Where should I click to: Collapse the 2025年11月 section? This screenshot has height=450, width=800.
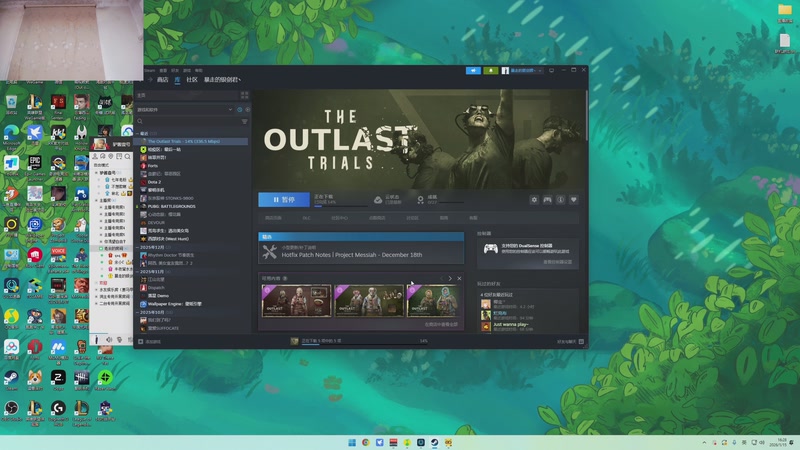(137, 271)
